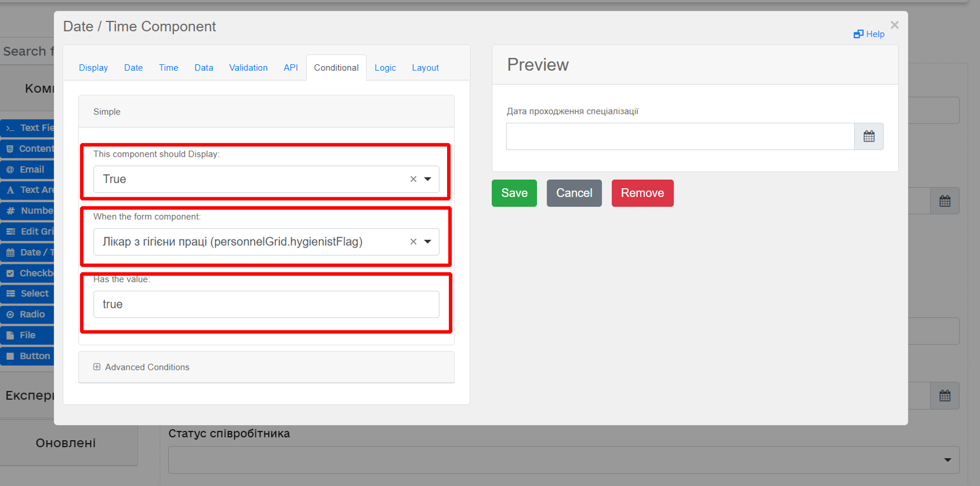Open 'When the form component' dropdown arrow
Screen dimensions: 980x486
427,242
